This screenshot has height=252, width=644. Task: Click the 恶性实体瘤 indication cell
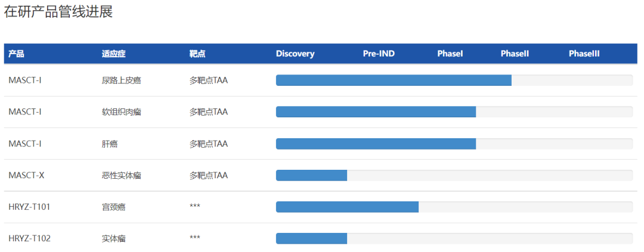(x=121, y=175)
